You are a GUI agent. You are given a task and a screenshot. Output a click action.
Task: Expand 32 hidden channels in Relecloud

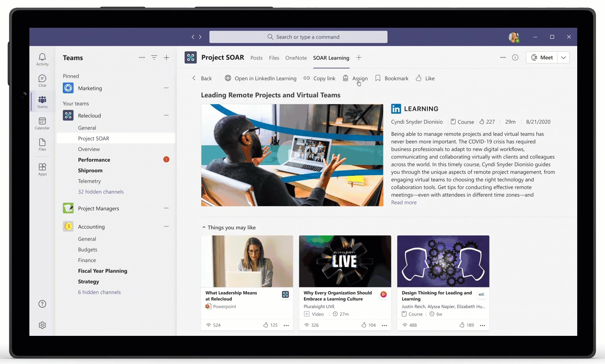(101, 192)
